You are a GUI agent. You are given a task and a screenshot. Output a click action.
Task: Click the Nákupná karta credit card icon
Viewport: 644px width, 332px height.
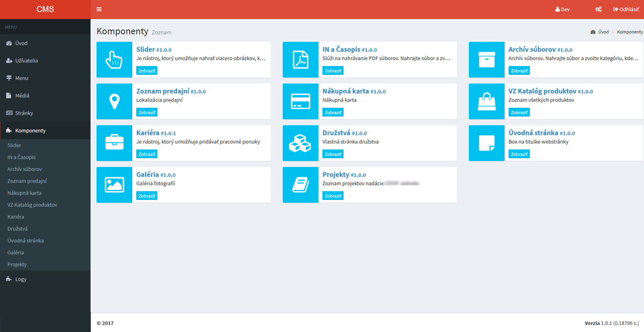coord(300,101)
